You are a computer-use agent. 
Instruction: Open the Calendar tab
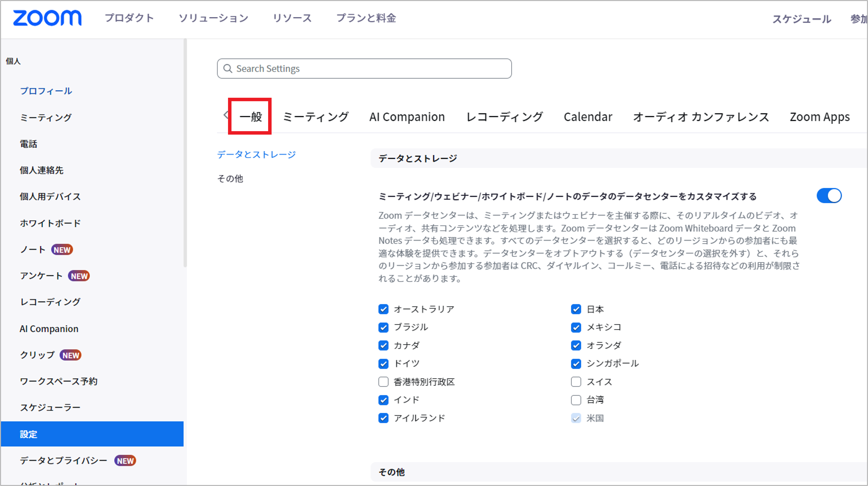[x=588, y=117]
